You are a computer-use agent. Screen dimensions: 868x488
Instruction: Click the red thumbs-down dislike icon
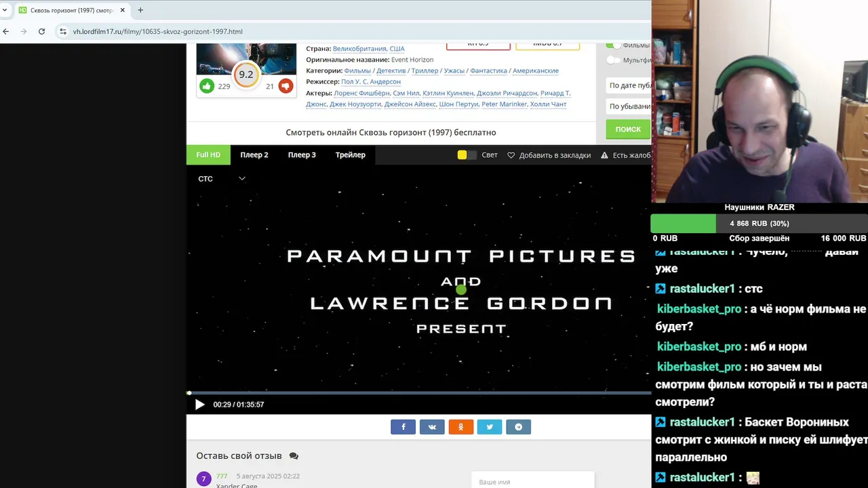tap(285, 86)
